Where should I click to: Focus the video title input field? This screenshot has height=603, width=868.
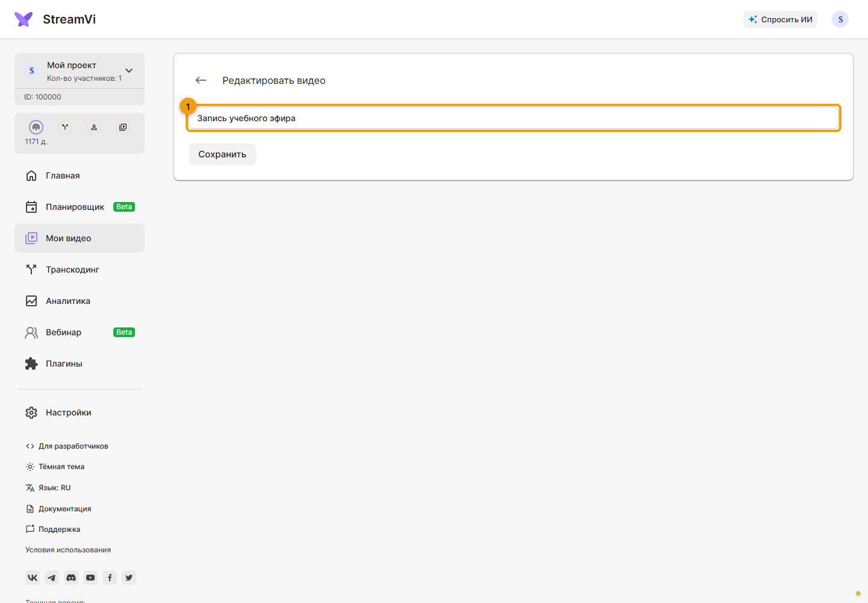click(x=514, y=118)
